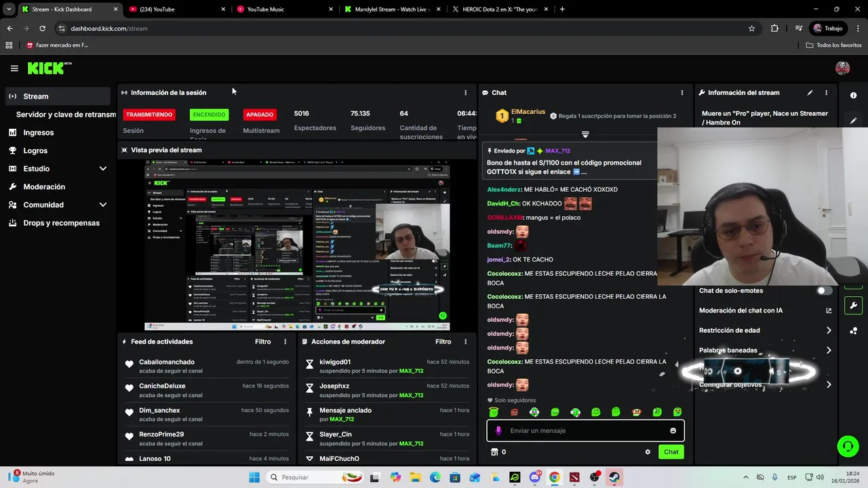Insert the first green halo emote
The width and height of the screenshot is (868, 488).
tap(494, 412)
